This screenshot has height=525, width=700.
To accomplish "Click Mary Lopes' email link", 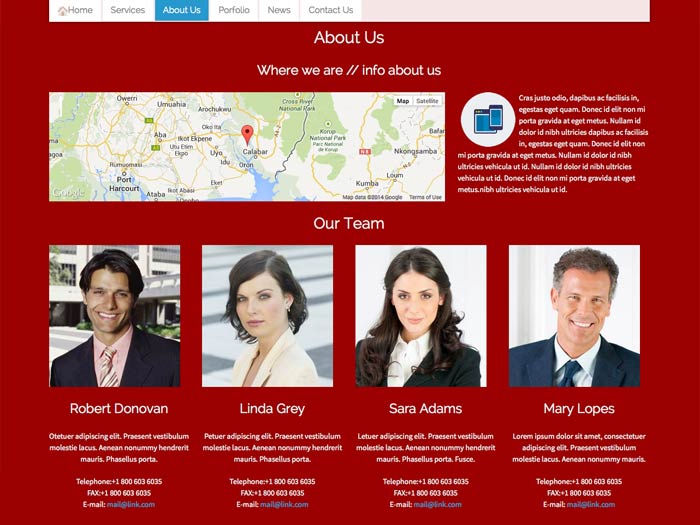I will (591, 504).
